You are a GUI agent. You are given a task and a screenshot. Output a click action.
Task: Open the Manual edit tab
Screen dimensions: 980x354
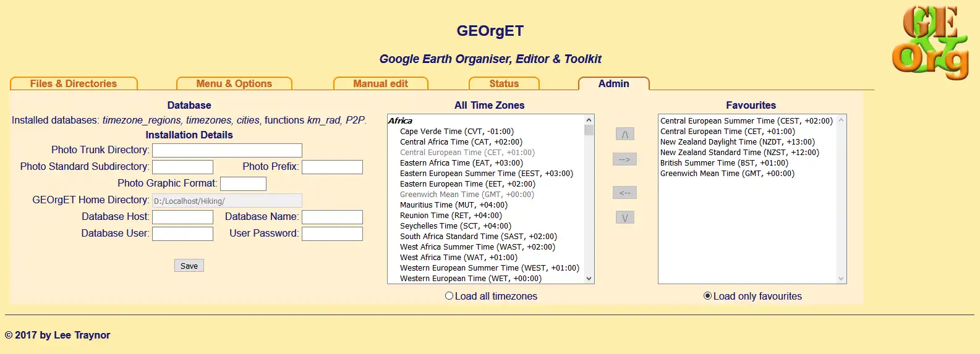pyautogui.click(x=380, y=83)
